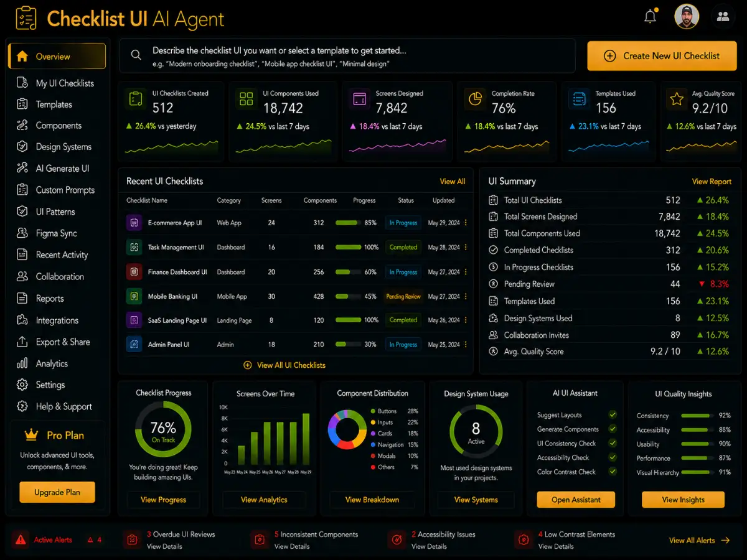
Task: Click the notification bell icon
Action: 651,17
